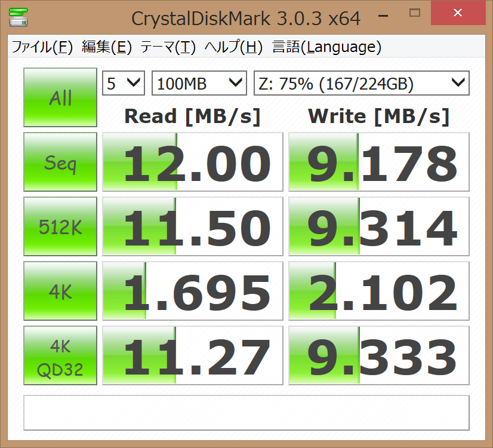Click the empty comment field at bottom
The width and height of the screenshot is (493, 448).
point(246,413)
